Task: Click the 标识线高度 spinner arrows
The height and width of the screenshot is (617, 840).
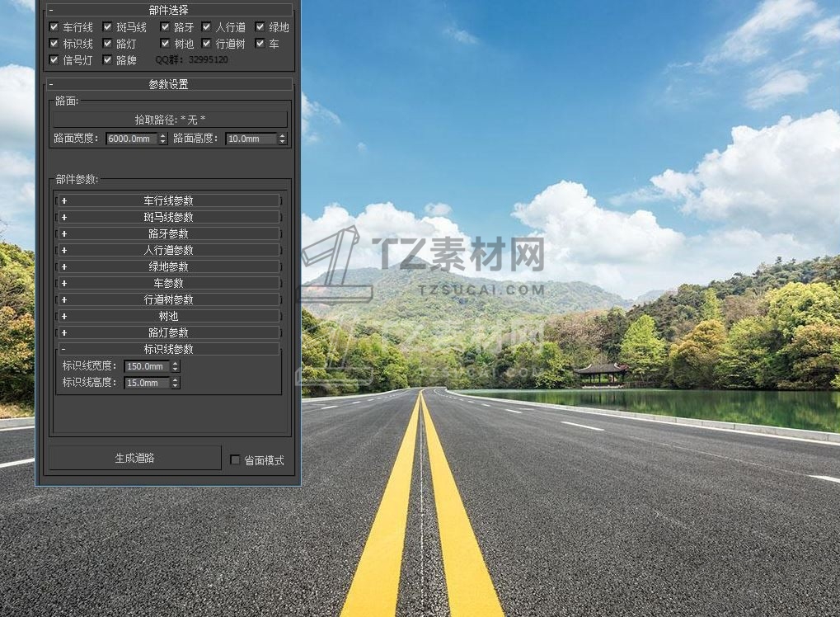Action: point(176,383)
